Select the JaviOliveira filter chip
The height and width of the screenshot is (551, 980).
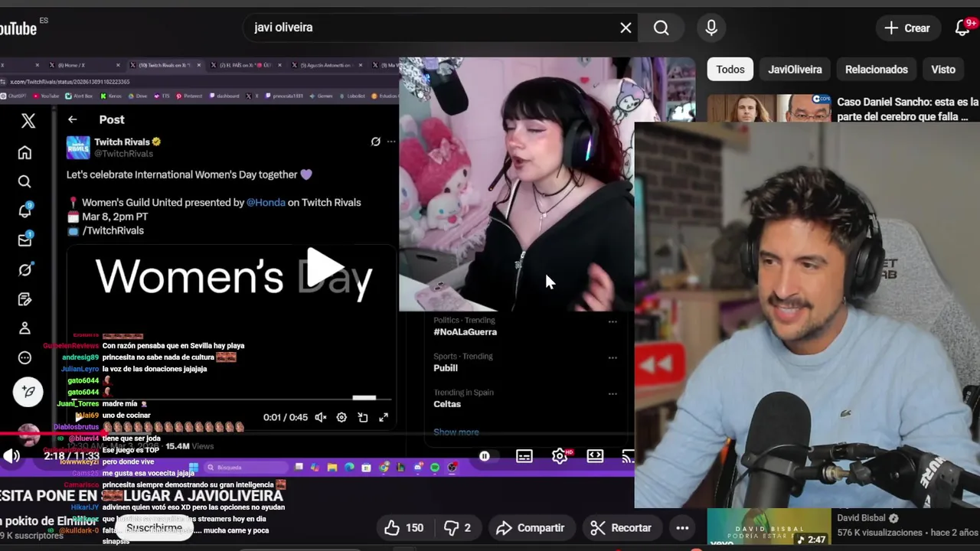click(x=795, y=69)
